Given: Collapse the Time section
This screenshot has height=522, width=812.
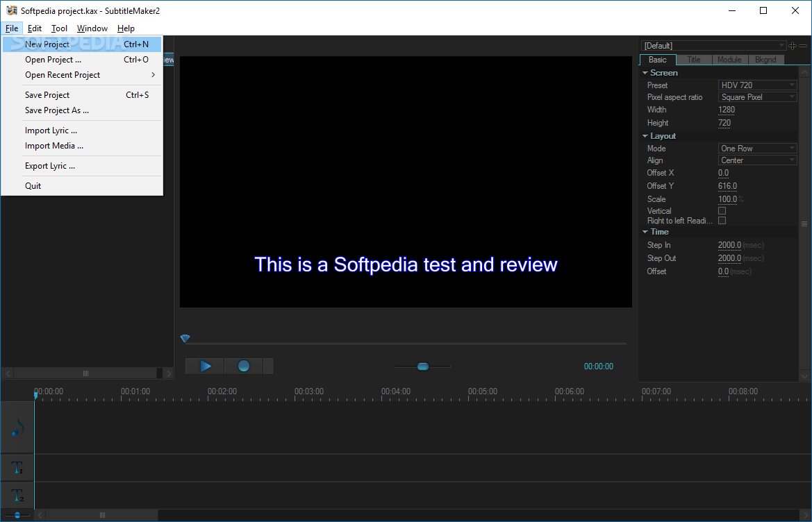Looking at the screenshot, I should point(645,232).
